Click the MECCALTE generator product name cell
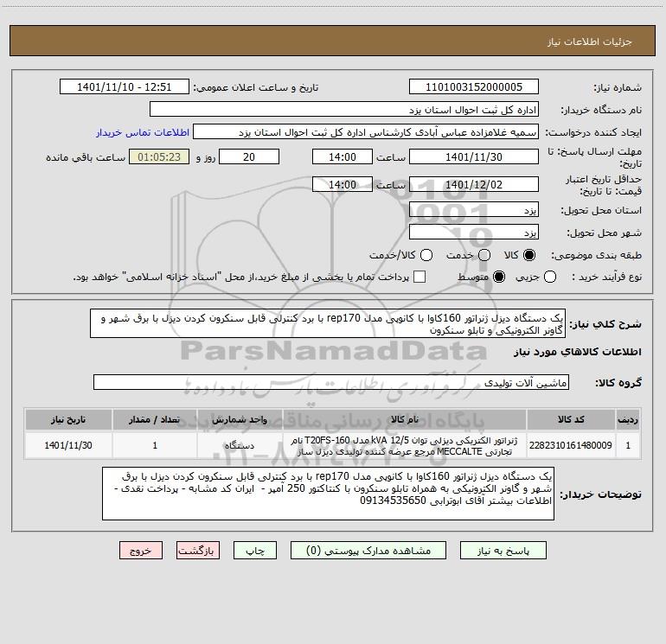This screenshot has width=666, height=644. coord(405,445)
